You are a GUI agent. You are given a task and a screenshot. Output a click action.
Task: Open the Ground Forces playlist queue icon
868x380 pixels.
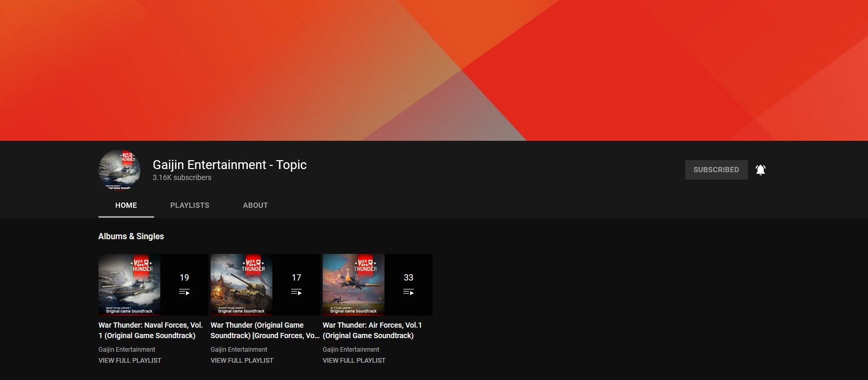pos(296,292)
